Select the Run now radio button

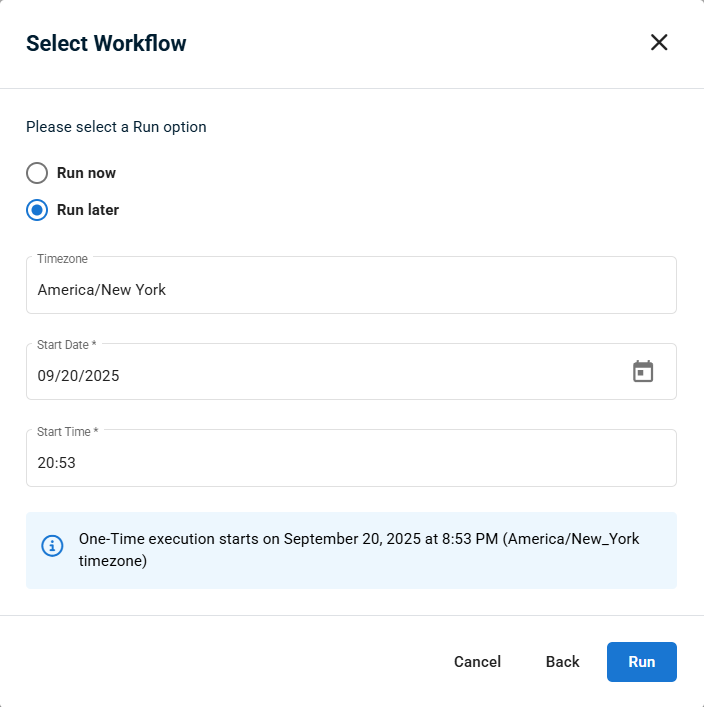click(x=37, y=173)
